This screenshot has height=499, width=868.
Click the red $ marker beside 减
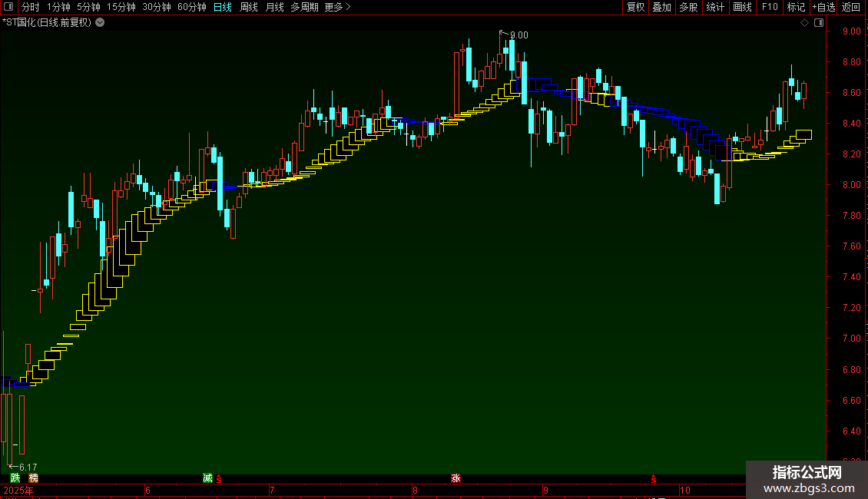[x=219, y=478]
